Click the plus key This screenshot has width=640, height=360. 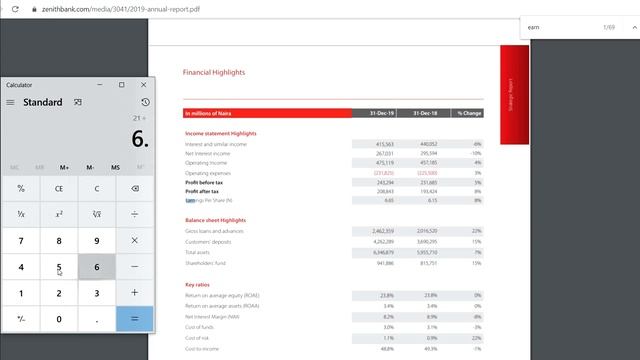pyautogui.click(x=135, y=293)
